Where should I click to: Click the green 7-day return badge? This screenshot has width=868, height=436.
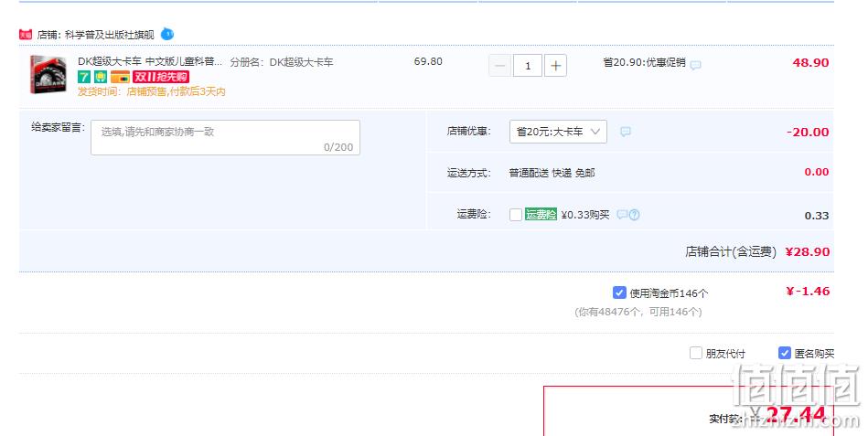(x=83, y=77)
